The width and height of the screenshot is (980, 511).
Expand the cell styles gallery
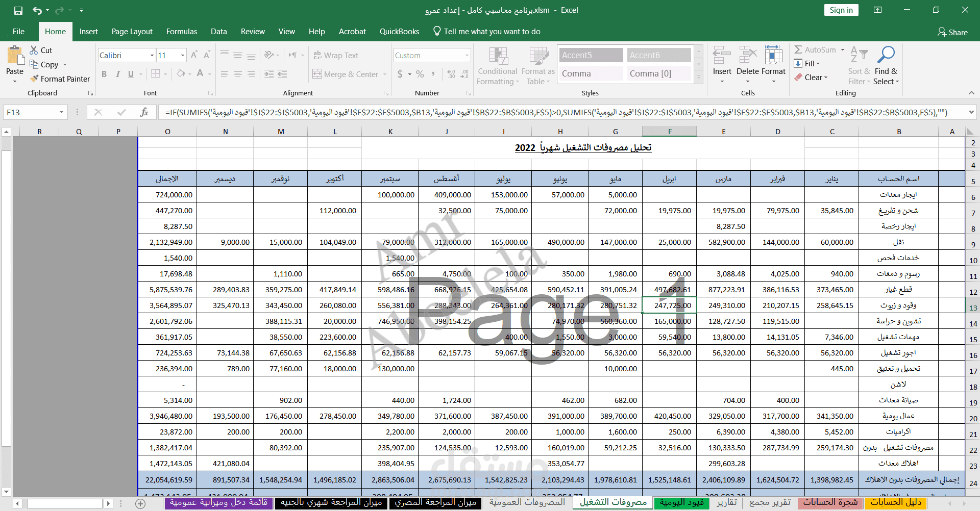[x=699, y=78]
